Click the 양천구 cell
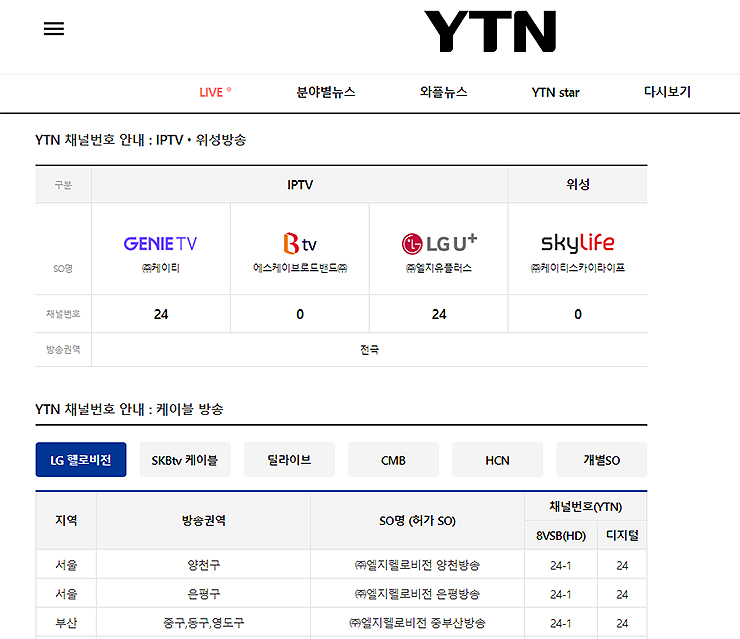Image resolution: width=740 pixels, height=639 pixels. pos(203,565)
